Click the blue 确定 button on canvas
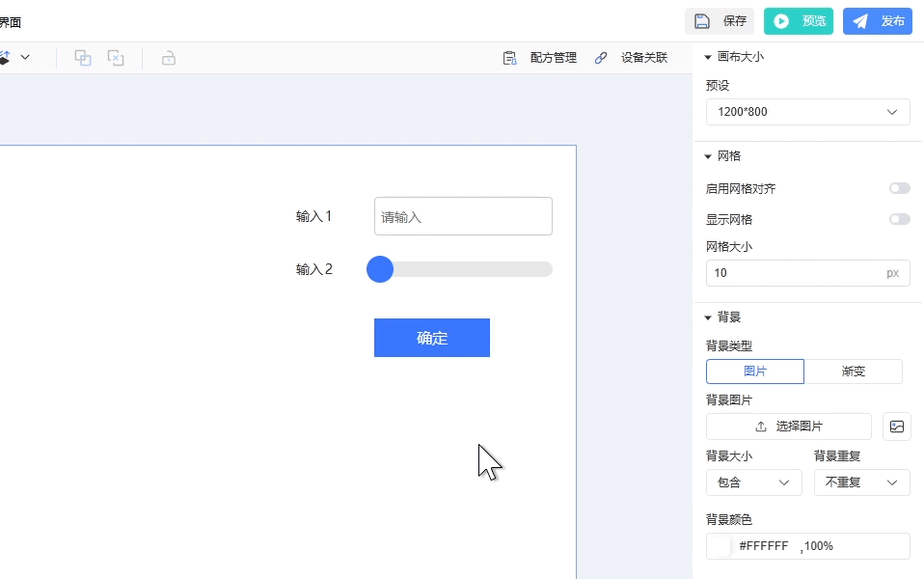 431,338
